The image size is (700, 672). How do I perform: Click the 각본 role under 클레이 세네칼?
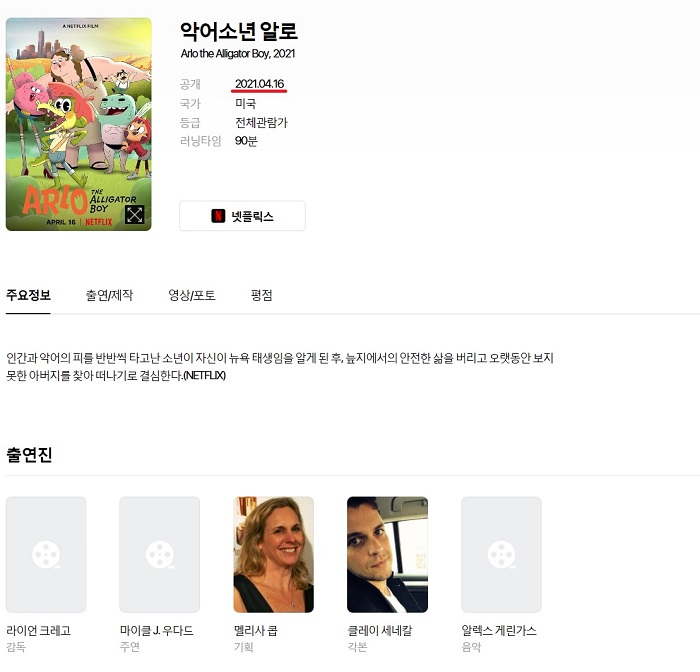click(357, 647)
